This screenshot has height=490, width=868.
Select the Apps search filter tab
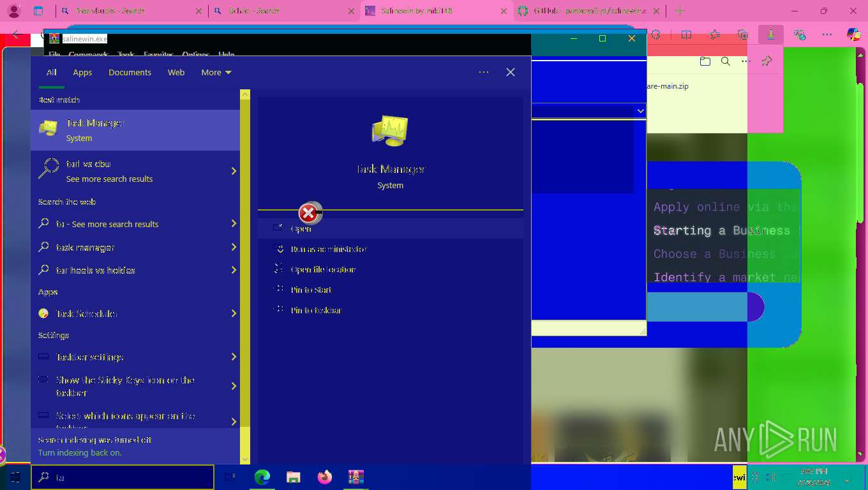82,72
